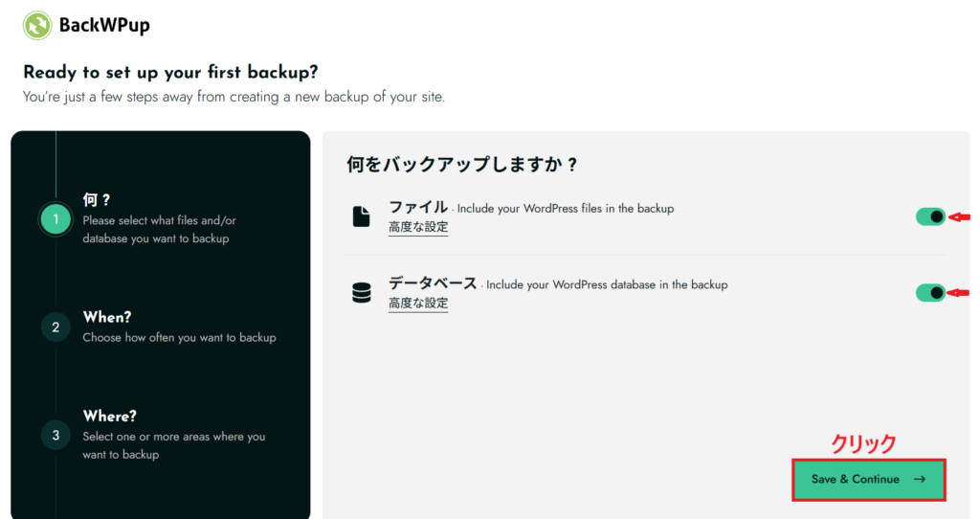Switch to the Where? step
The image size is (980, 519).
click(x=109, y=417)
